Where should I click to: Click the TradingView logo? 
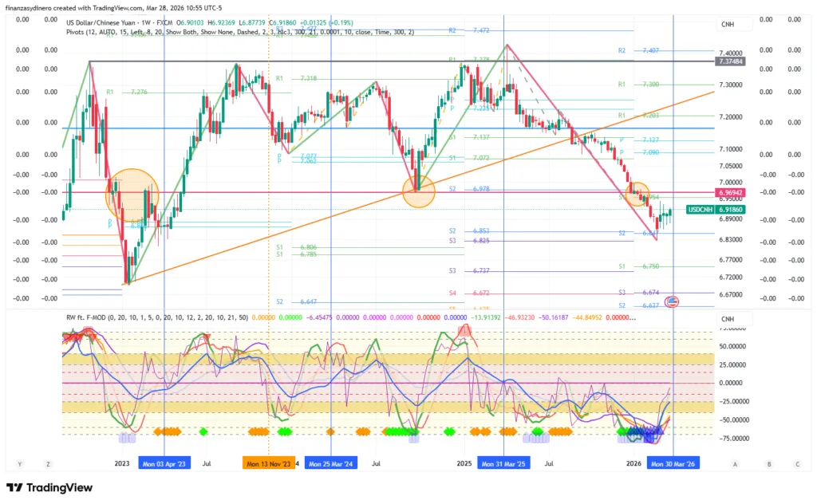[49, 488]
